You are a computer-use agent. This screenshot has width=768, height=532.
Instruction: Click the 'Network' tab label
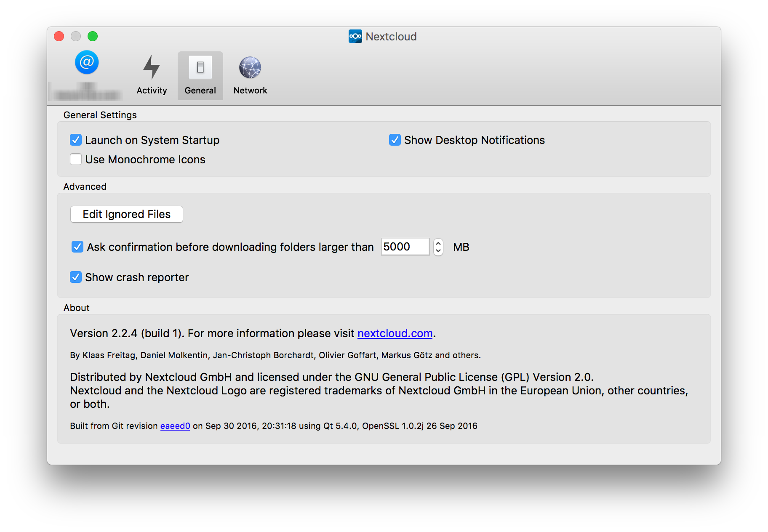point(250,90)
